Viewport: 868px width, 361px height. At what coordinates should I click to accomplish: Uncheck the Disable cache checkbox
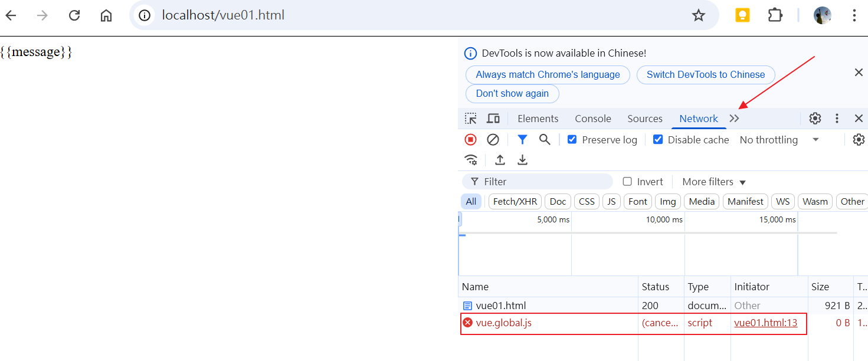click(x=658, y=140)
